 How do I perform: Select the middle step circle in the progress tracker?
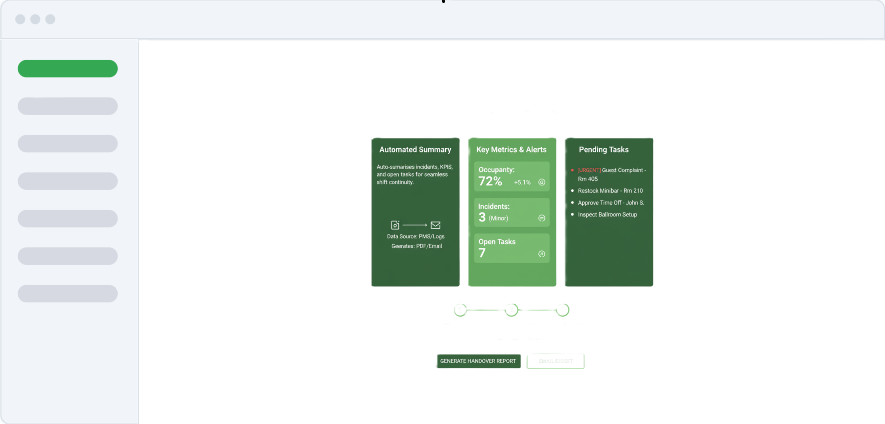click(x=511, y=310)
